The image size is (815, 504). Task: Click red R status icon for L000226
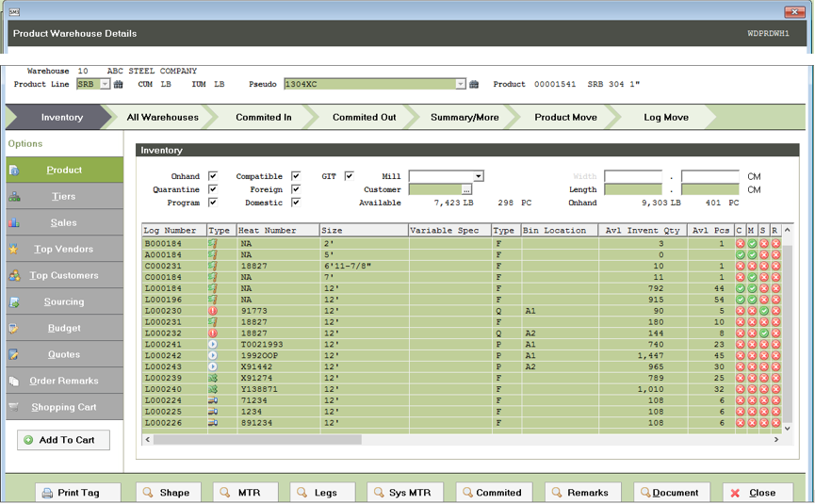[775, 423]
